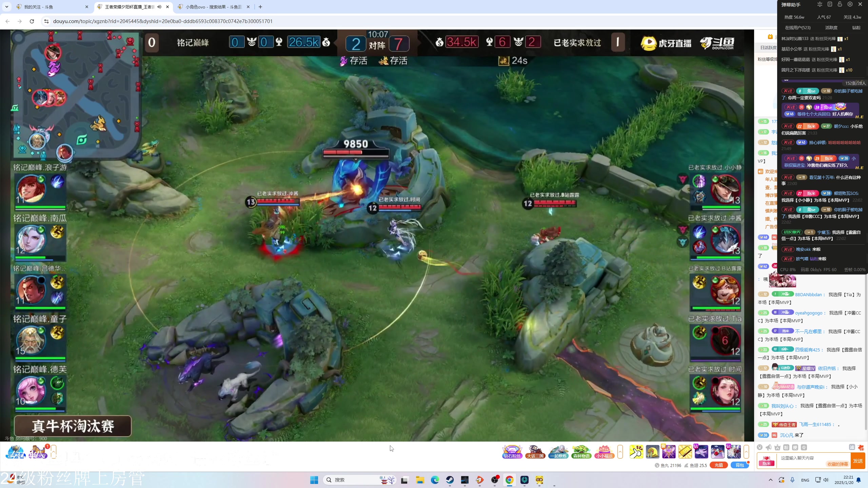
Task: Open the 一起修炼 activity icon
Action: click(558, 452)
